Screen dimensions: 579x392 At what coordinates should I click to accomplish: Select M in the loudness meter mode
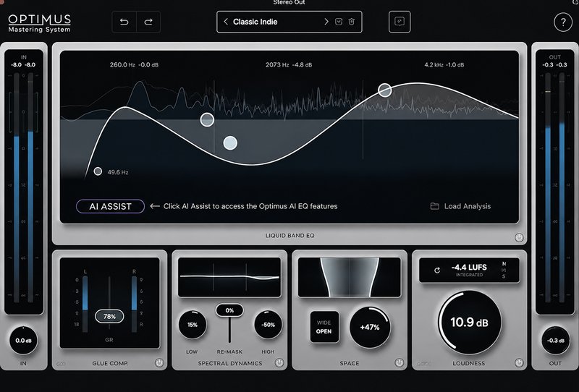[x=504, y=264]
